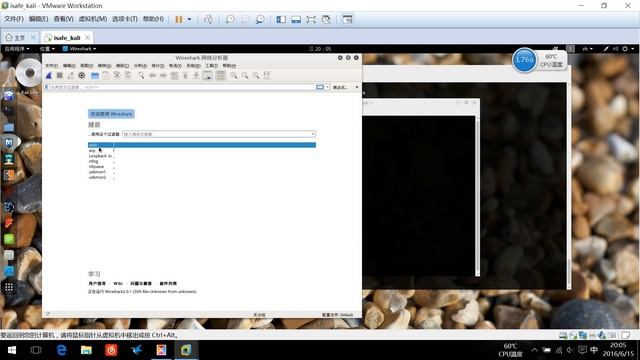Open the User's Guide link
Image resolution: width=640 pixels, height=360 pixels.
click(x=97, y=283)
